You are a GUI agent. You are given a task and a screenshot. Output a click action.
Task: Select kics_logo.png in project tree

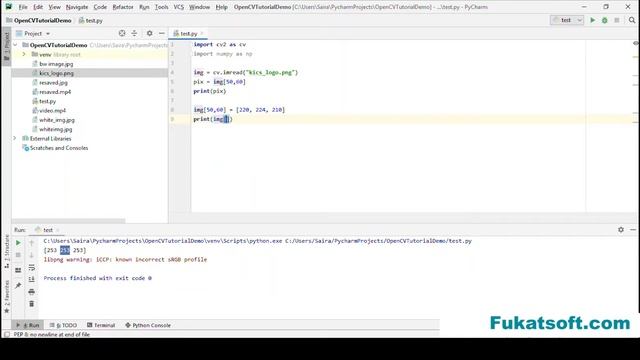coord(56,73)
